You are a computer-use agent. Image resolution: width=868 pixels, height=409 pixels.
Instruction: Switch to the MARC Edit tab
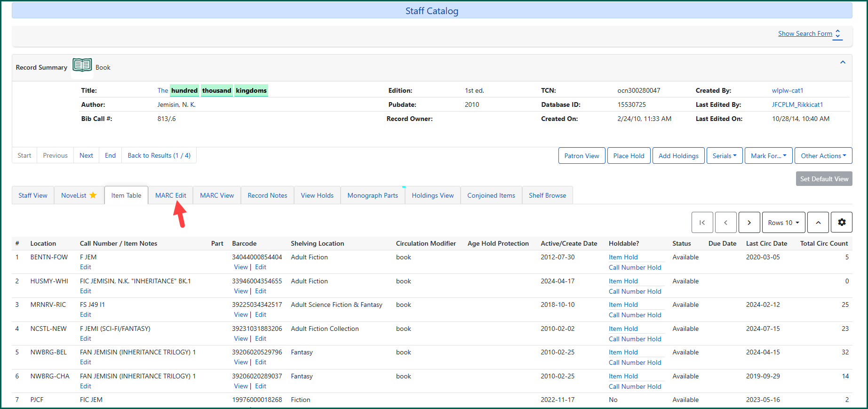point(170,195)
